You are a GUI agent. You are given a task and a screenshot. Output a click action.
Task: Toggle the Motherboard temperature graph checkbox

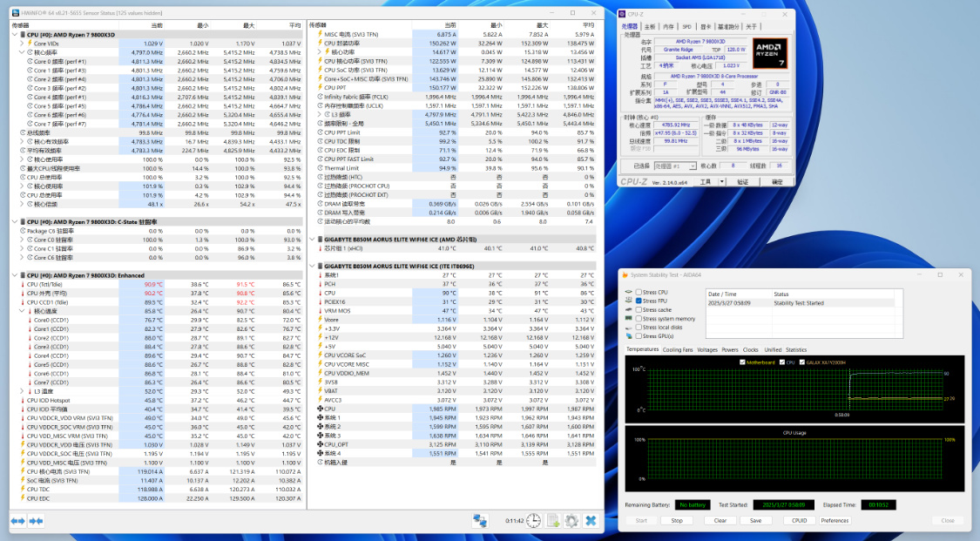(742, 362)
